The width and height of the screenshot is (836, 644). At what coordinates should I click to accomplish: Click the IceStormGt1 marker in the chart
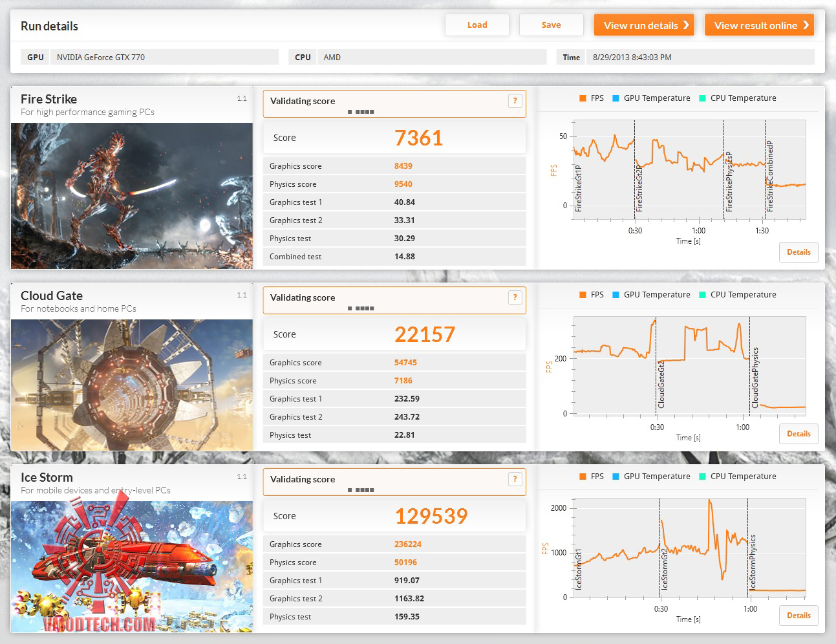[579, 570]
